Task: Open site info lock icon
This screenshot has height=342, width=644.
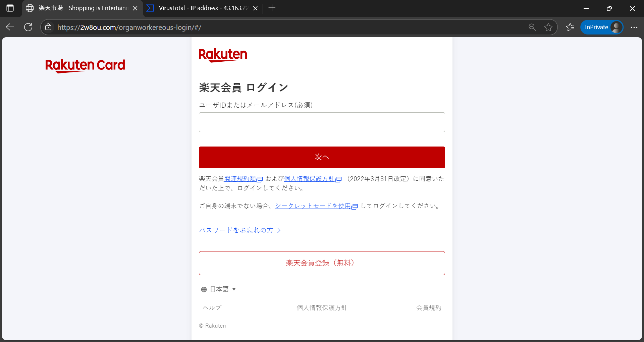Action: coord(48,27)
